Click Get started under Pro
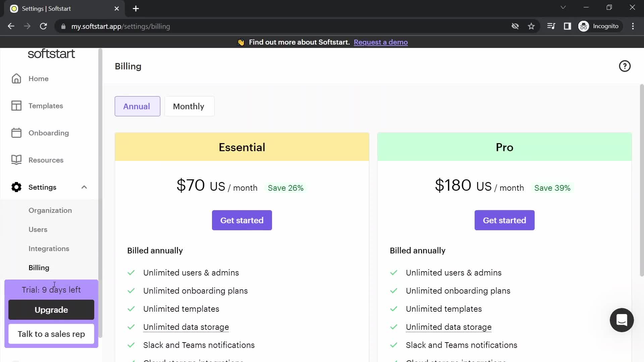 tap(504, 220)
